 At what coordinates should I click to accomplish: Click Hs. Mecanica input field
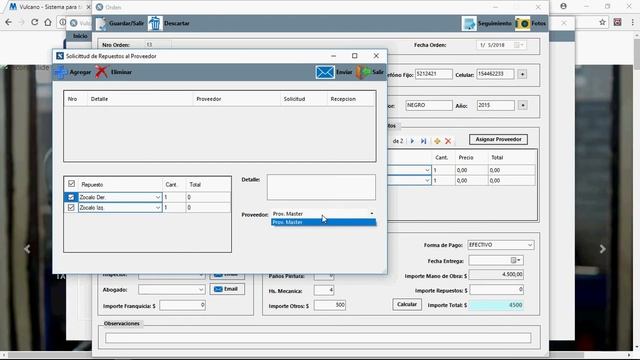click(x=324, y=290)
